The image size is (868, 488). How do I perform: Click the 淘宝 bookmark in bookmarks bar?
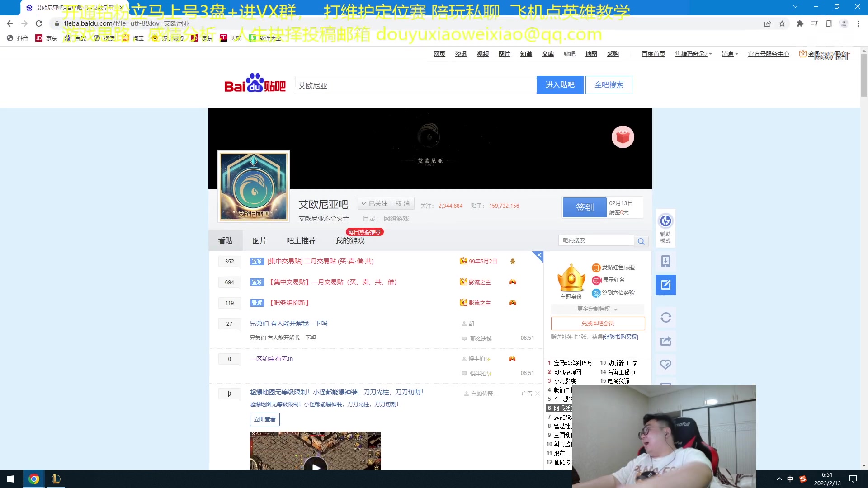click(133, 38)
